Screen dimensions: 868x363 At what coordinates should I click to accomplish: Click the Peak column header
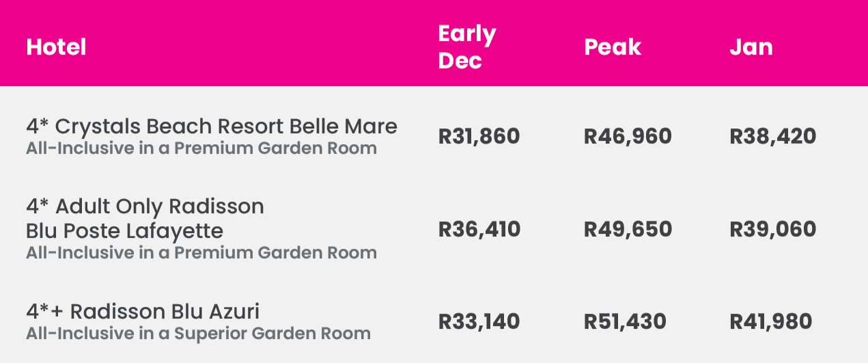coord(613,47)
